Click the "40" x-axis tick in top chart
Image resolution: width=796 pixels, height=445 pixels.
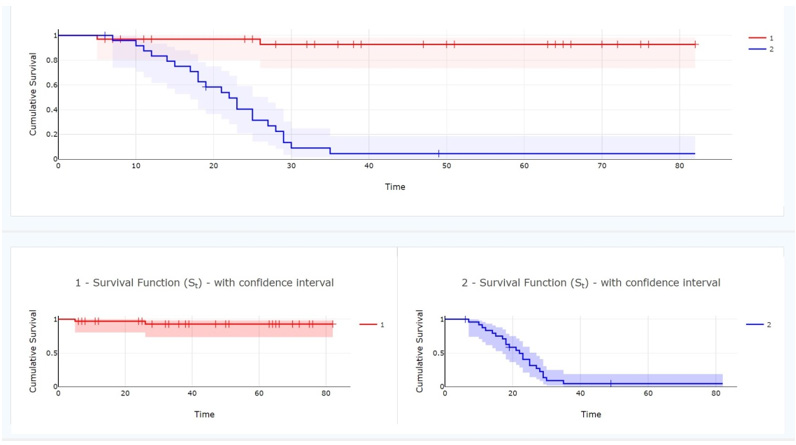[369, 169]
